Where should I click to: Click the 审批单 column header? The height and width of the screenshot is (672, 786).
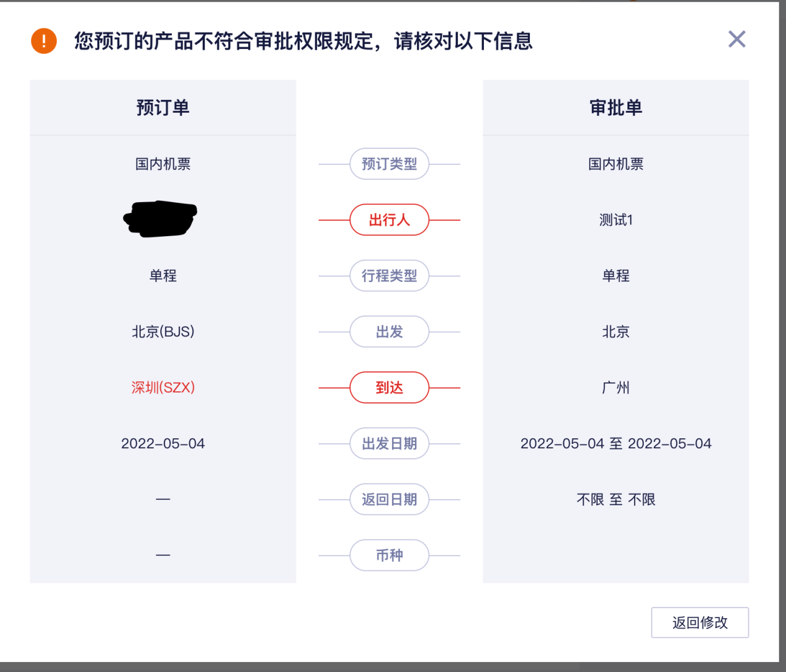pos(615,108)
